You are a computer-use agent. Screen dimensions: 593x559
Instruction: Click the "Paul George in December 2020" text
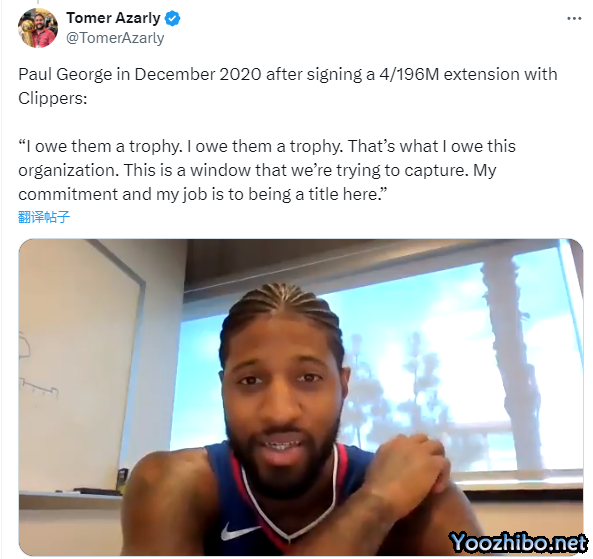(140, 74)
